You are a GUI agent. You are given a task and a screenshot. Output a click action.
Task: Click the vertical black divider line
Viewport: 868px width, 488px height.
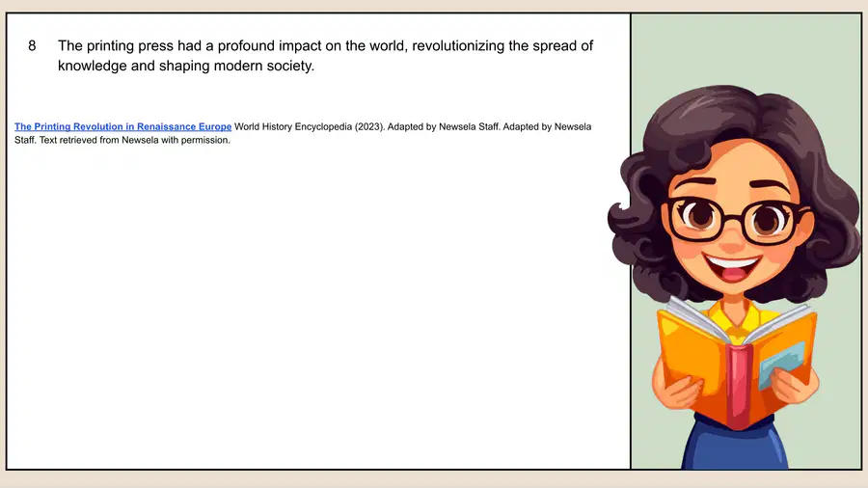click(631, 241)
